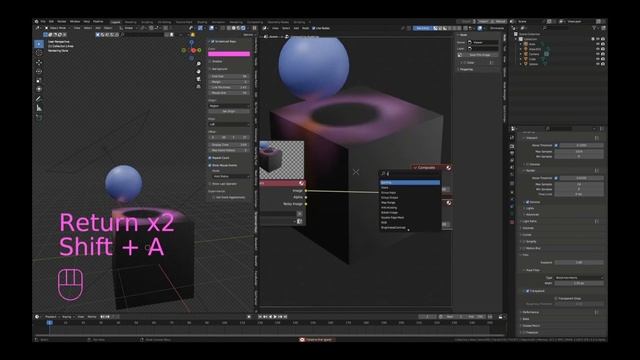Open the View Layer properties tab

pyautogui.click(x=512, y=160)
